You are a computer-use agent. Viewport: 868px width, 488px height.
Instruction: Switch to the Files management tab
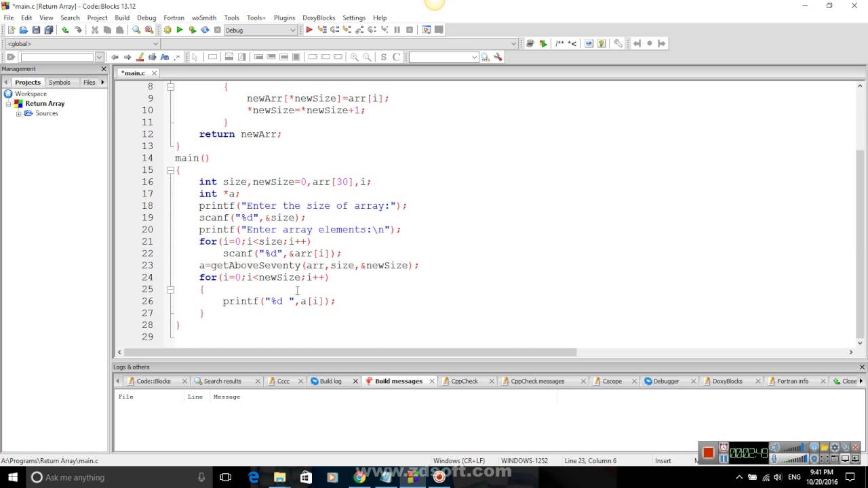tap(90, 82)
